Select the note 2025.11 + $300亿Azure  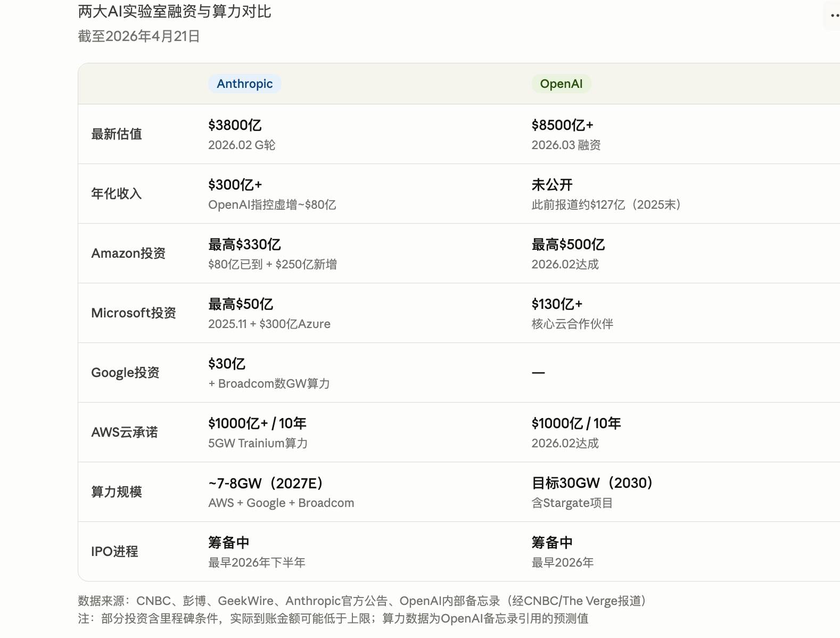269,324
